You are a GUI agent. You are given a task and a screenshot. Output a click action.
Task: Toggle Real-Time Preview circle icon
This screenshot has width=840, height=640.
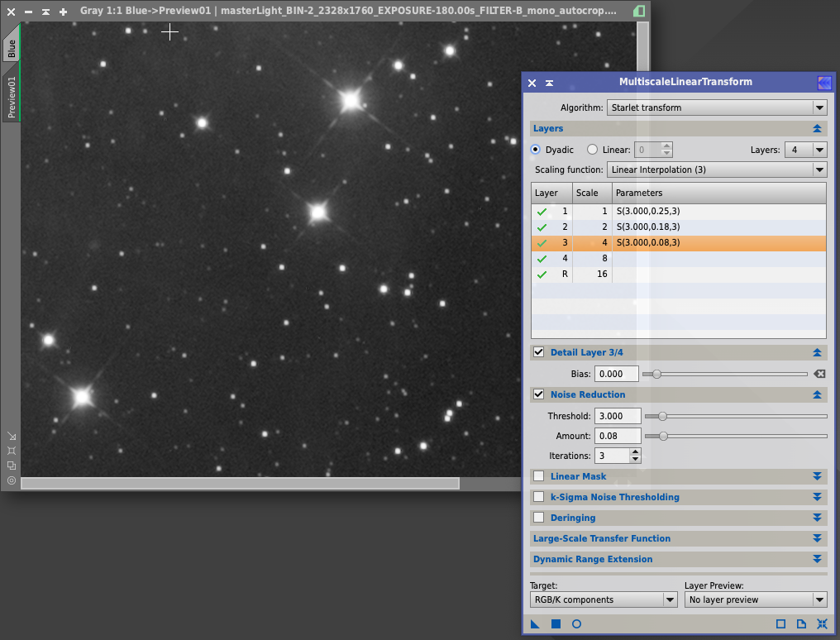pos(576,624)
